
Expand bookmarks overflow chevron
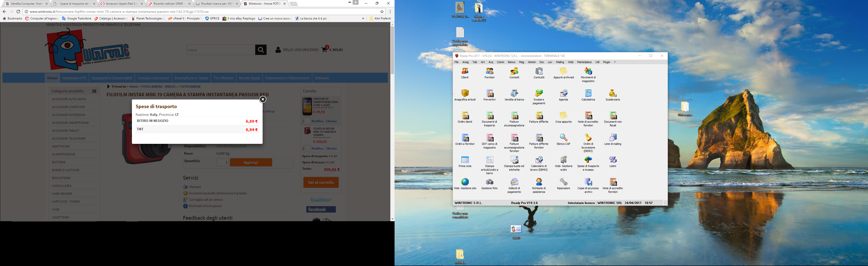click(363, 18)
